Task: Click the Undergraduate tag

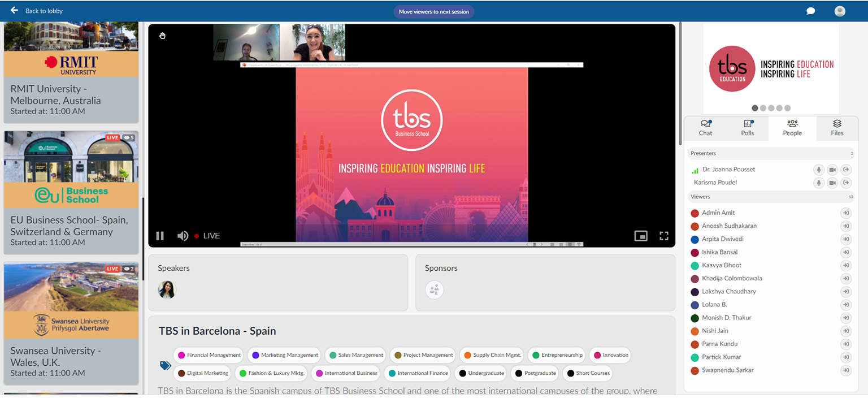Action: point(481,373)
